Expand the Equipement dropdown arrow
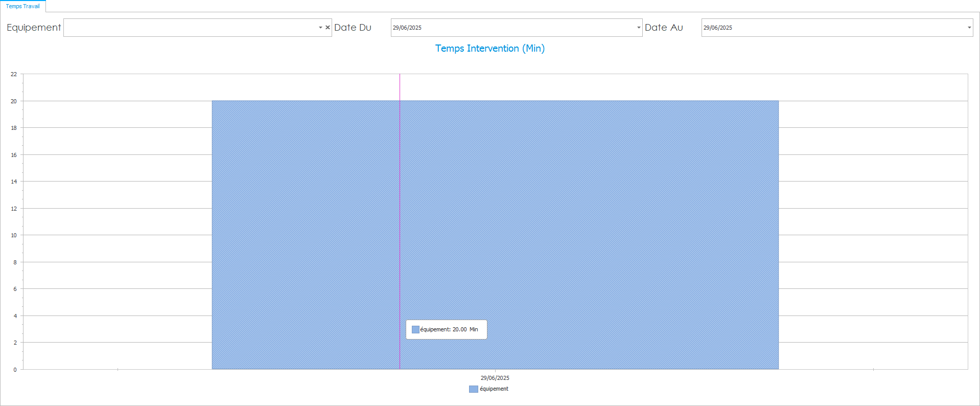 click(320, 28)
